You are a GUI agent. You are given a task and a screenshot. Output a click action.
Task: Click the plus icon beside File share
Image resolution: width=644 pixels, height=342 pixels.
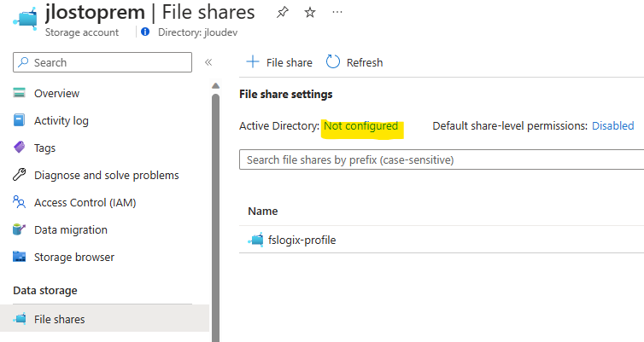coord(253,62)
